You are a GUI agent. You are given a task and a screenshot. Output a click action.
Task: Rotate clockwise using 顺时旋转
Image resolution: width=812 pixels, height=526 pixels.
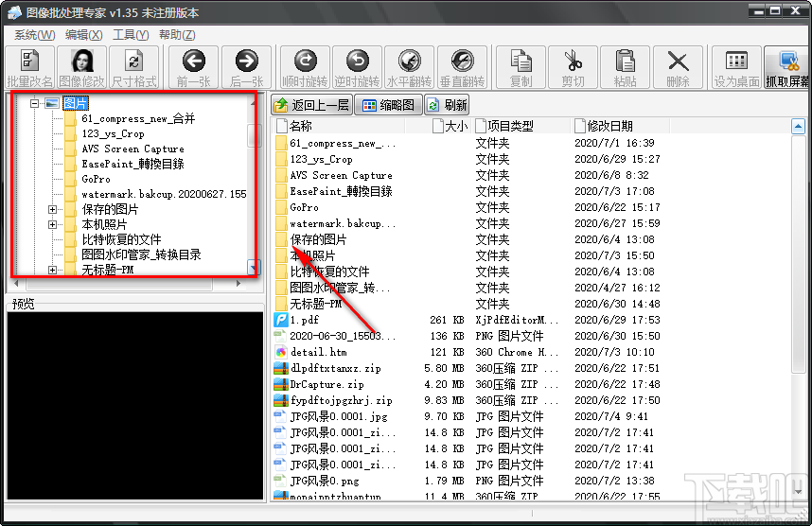(x=305, y=67)
